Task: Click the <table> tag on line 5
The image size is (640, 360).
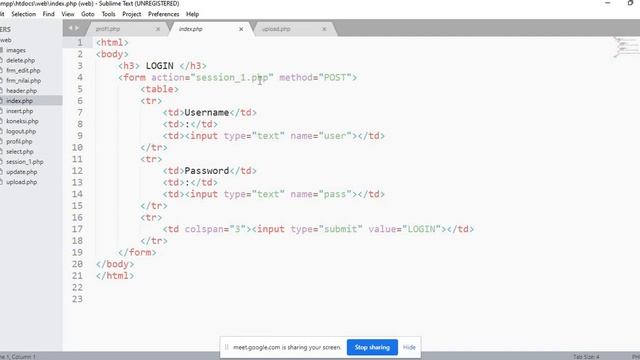Action: 160,89
